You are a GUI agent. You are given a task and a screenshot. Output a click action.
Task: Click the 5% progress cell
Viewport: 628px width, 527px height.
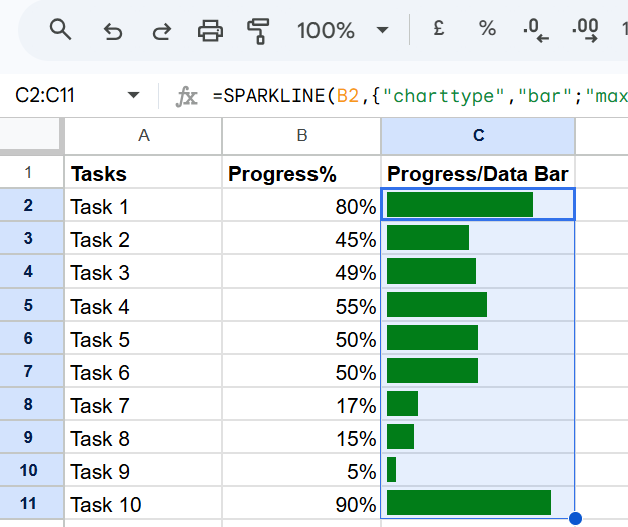(302, 470)
